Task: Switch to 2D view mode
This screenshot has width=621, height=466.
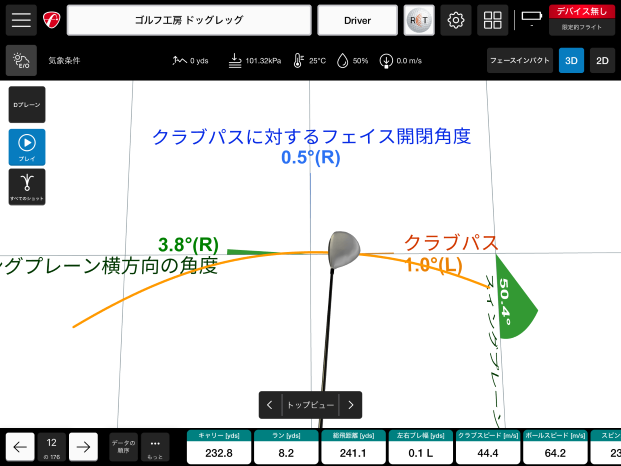Action: pyautogui.click(x=602, y=61)
